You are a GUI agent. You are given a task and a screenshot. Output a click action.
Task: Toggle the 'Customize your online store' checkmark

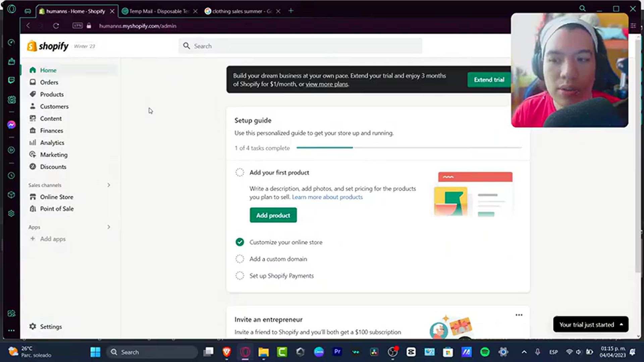coord(240,242)
